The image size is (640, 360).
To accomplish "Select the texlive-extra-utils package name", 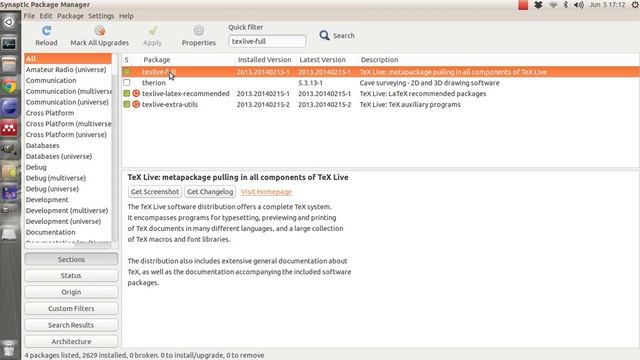I will click(170, 104).
